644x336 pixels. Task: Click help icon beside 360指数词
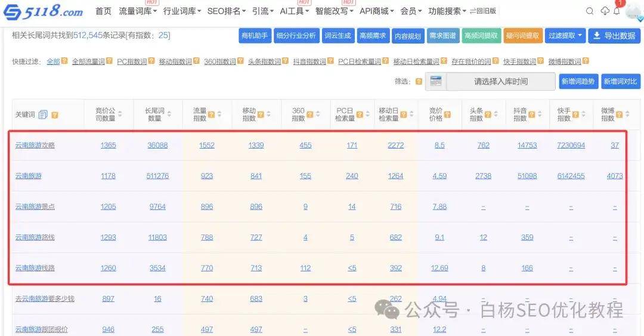point(240,61)
